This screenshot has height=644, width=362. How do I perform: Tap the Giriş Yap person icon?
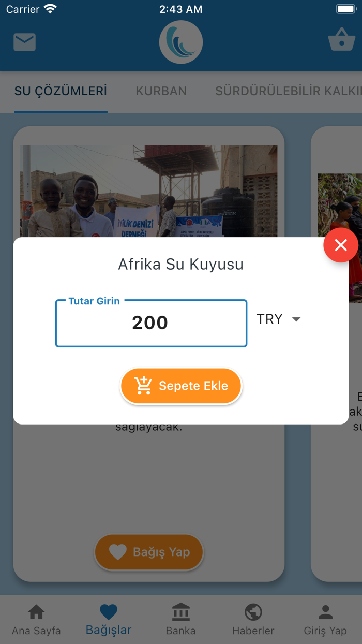[325, 612]
